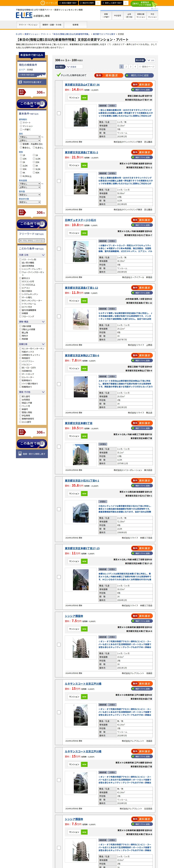
Task: Check バス・トイレ別 option
Action: (x=20, y=259)
